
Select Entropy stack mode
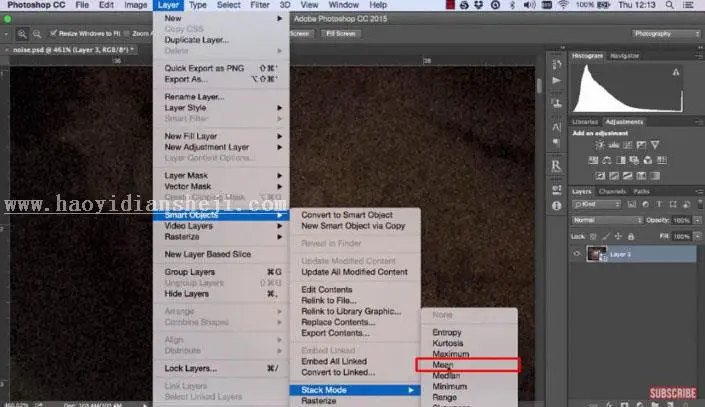coord(469,332)
